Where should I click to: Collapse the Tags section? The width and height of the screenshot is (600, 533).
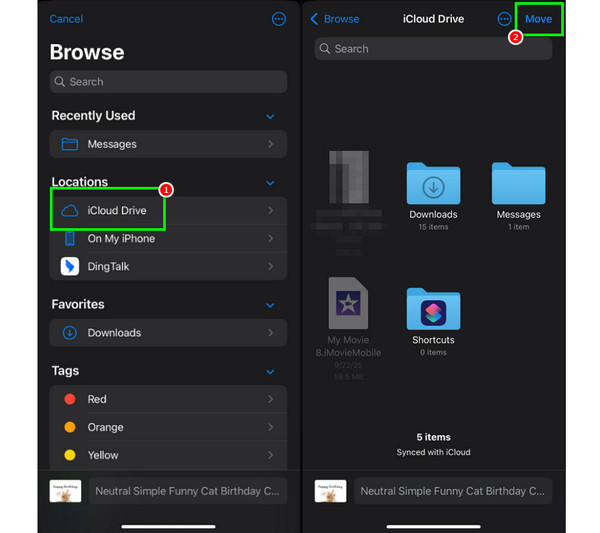[x=270, y=372]
